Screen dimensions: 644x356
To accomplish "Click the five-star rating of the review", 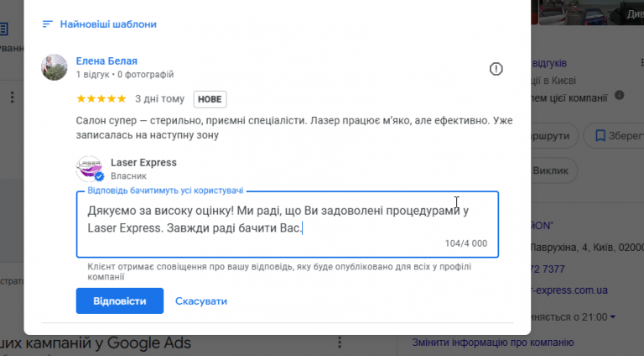I will pos(101,99).
